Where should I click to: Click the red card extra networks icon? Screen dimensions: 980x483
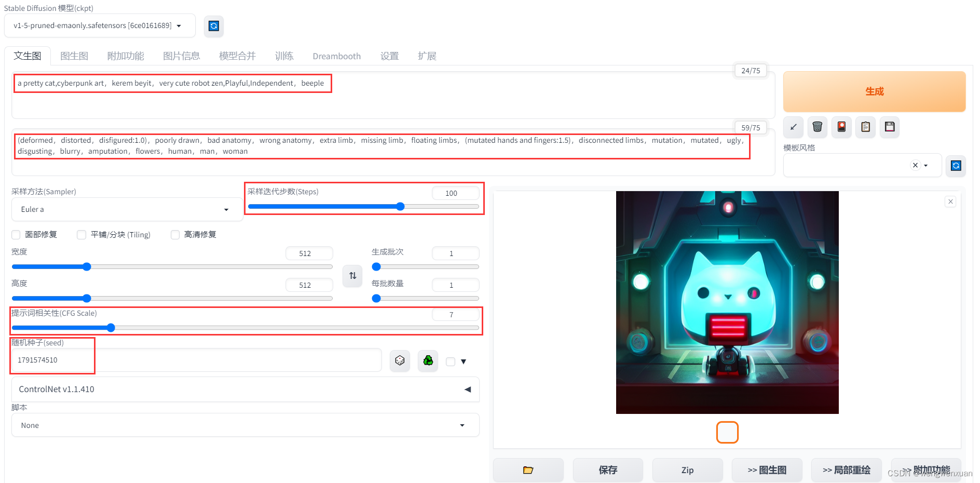pos(841,127)
